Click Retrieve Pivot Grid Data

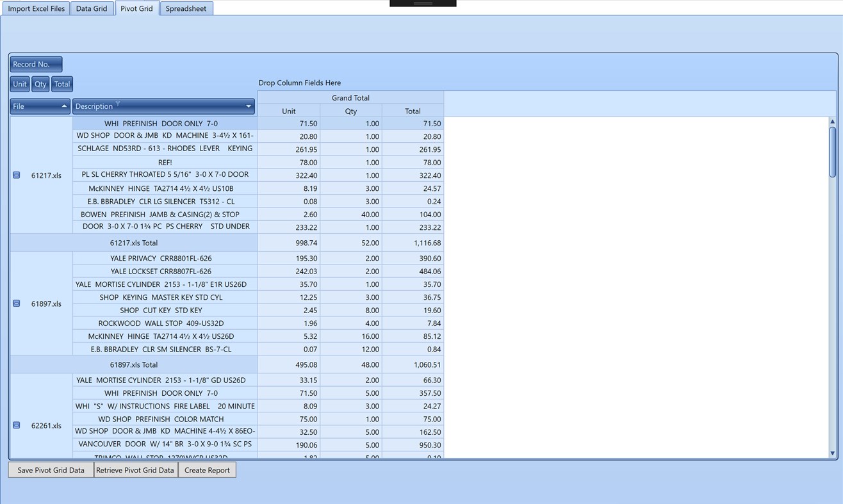pyautogui.click(x=135, y=469)
